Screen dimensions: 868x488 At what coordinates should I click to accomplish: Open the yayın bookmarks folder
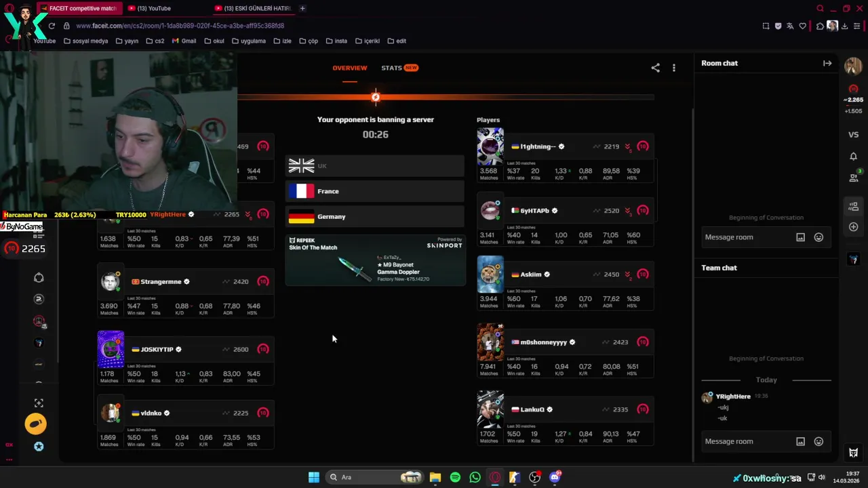click(x=127, y=41)
